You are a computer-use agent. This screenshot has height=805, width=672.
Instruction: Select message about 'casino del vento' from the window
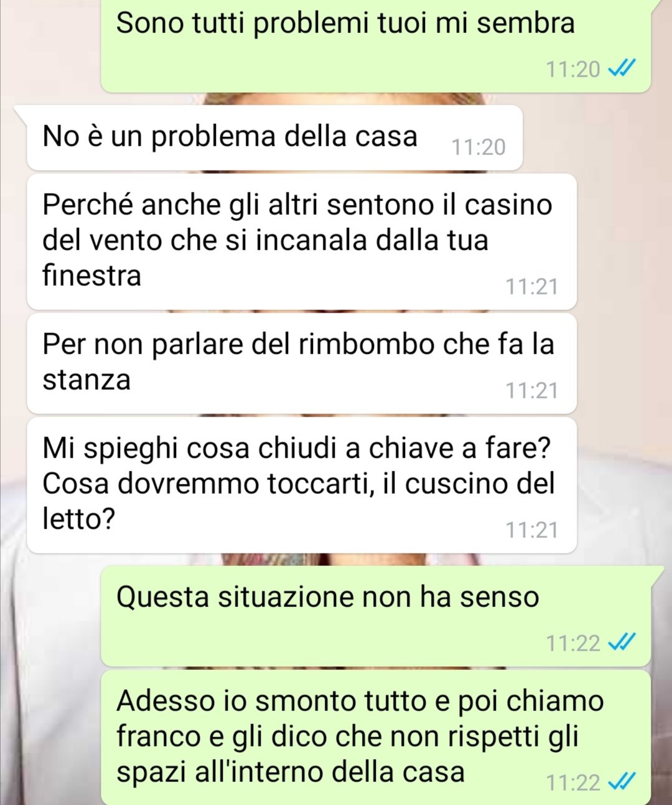pyautogui.click(x=302, y=242)
